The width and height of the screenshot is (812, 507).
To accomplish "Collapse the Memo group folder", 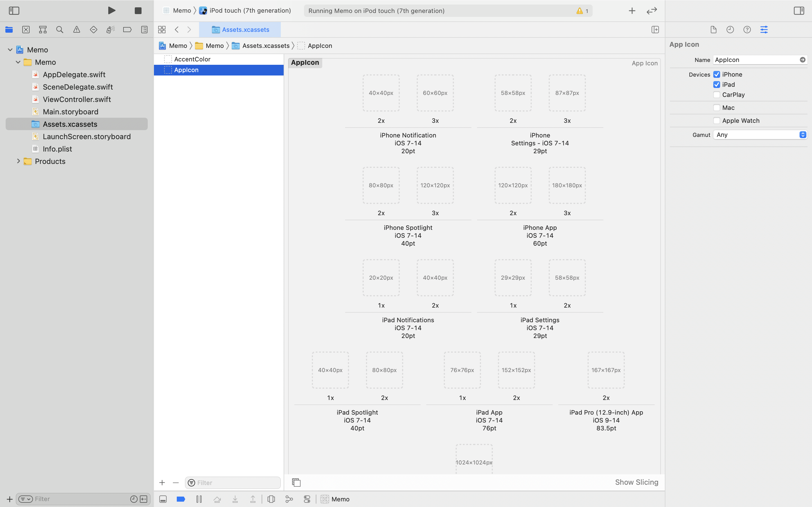I will pos(18,62).
